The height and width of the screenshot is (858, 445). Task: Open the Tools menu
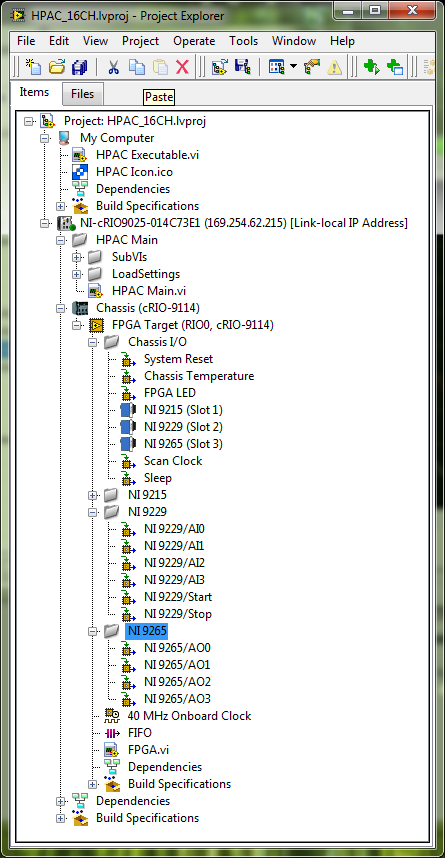click(x=244, y=41)
